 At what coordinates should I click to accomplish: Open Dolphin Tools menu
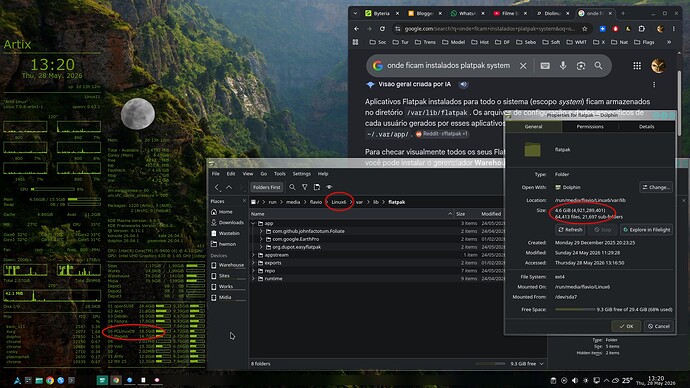(x=279, y=174)
